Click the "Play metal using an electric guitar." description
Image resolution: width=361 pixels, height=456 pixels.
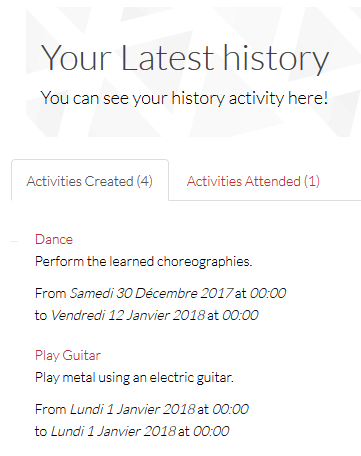pyautogui.click(x=134, y=378)
